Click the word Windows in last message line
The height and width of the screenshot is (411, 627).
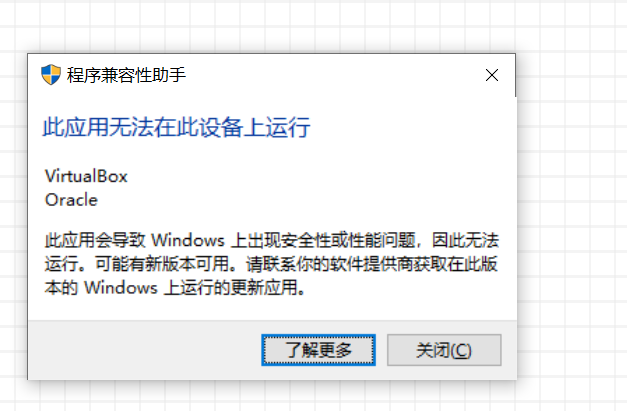121,287
